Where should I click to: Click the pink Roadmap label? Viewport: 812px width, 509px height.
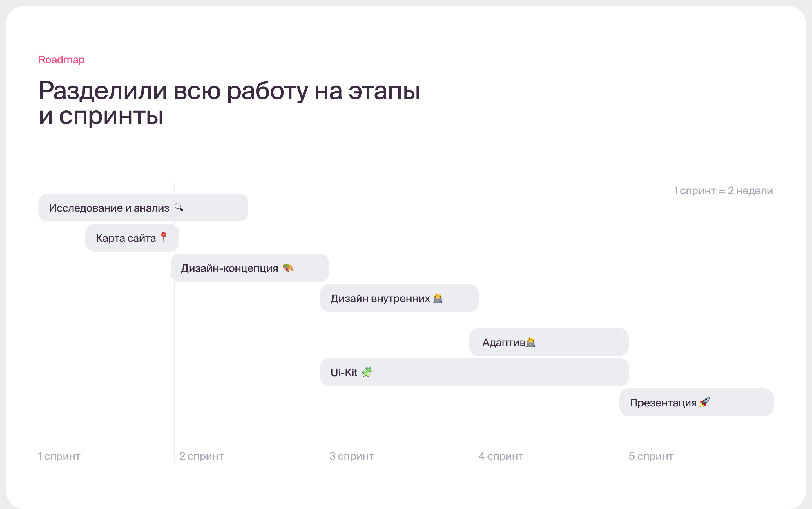click(61, 60)
